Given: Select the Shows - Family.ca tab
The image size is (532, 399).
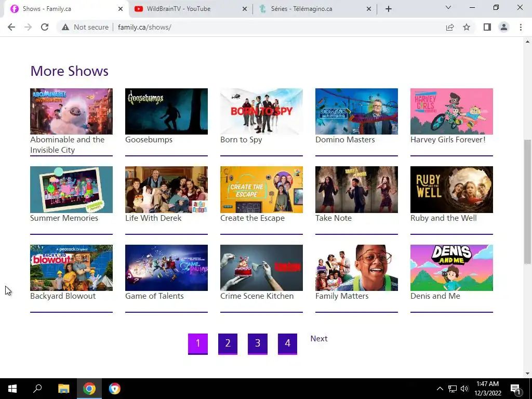Looking at the screenshot, I should (x=66, y=9).
